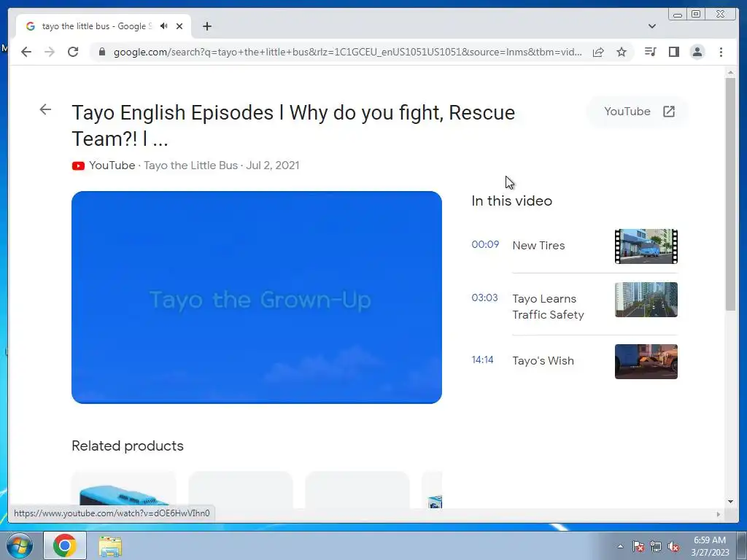Click the page vertical scrollbar thumb
The image size is (747, 560).
click(x=730, y=194)
